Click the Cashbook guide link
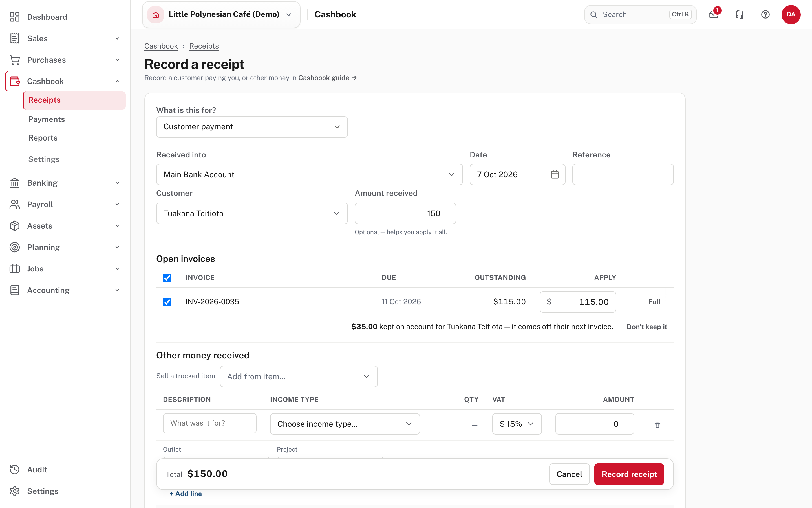 click(327, 78)
